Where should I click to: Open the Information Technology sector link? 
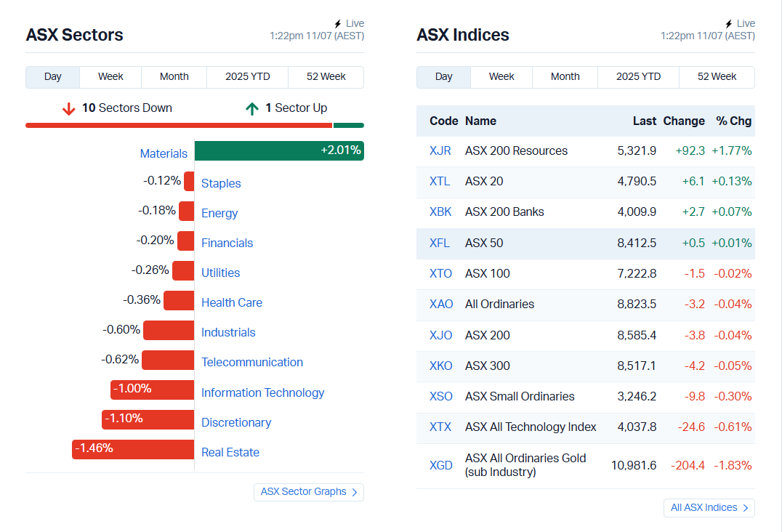point(263,393)
